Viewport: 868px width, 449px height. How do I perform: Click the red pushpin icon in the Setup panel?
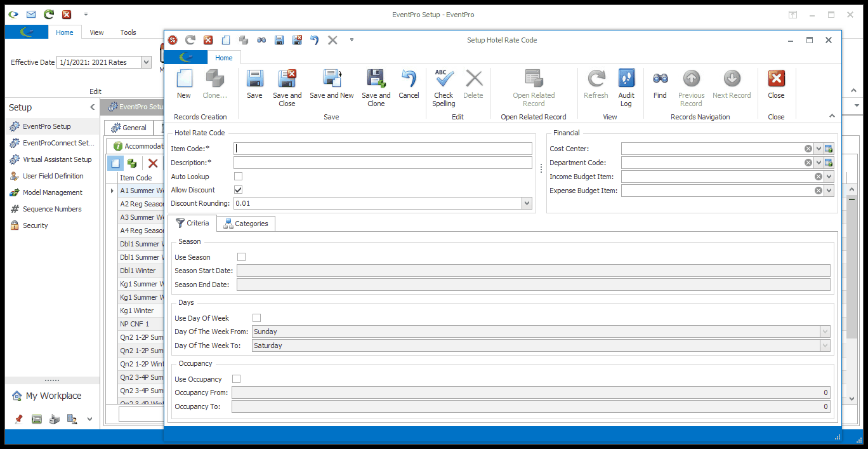(x=18, y=419)
